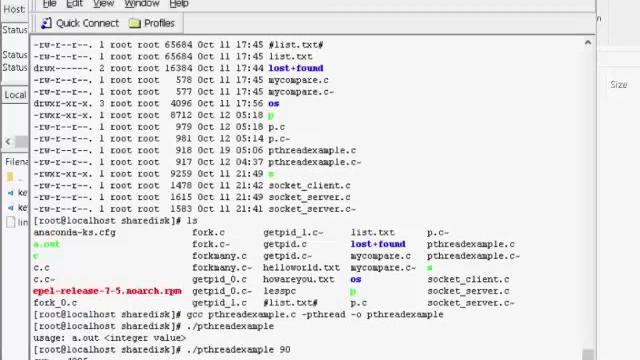Click 'forkmany.c' in the ls output
This screenshot has width=640, height=360.
[220, 256]
